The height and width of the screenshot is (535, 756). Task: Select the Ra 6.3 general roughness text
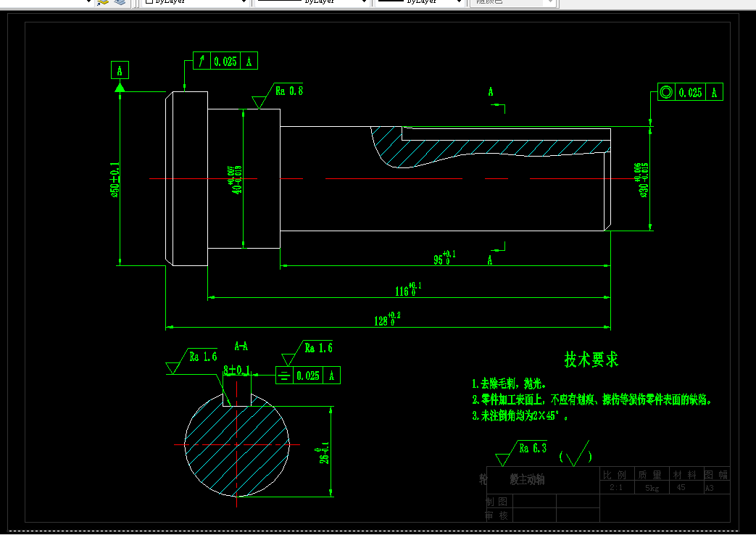pos(533,448)
